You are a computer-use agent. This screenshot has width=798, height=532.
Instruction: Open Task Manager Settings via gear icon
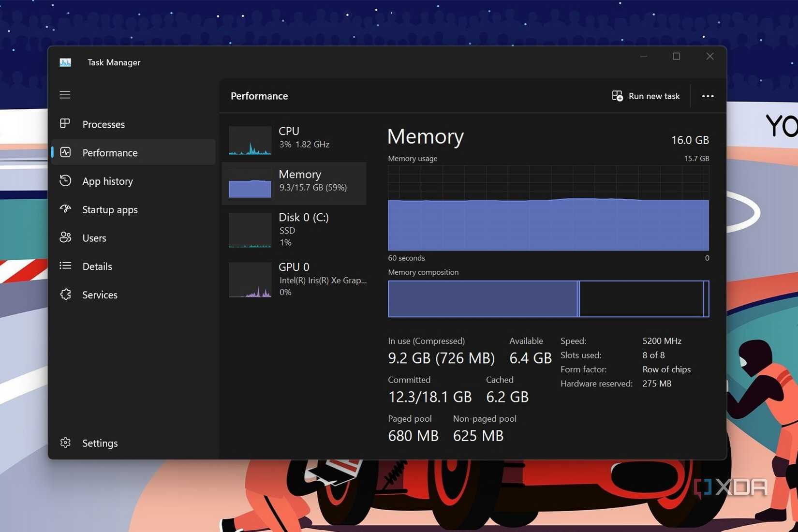click(x=65, y=443)
